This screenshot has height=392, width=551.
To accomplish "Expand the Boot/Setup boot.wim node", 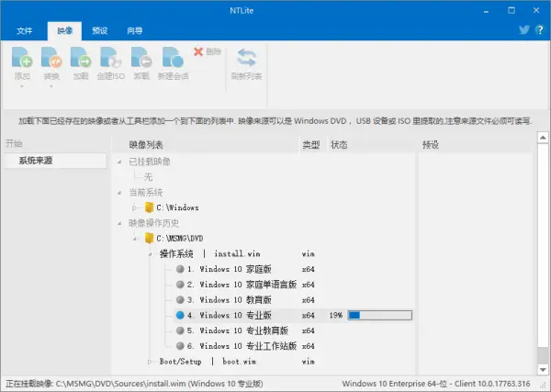I will pos(150,362).
